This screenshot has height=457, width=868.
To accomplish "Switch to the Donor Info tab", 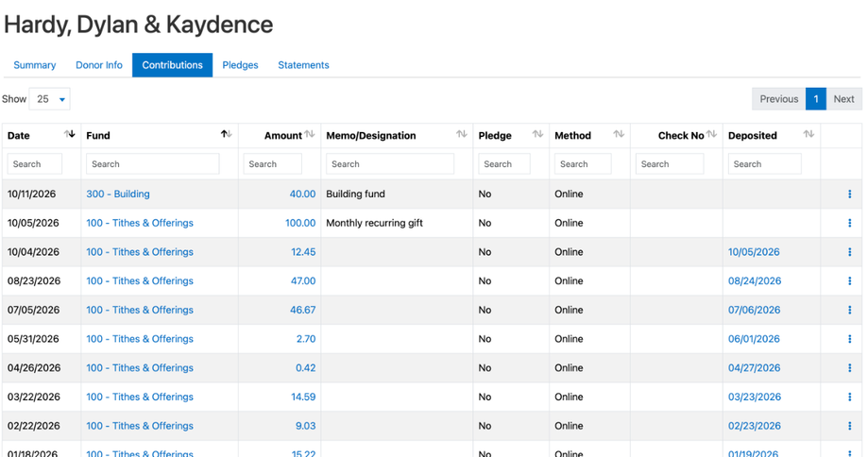I will coord(99,65).
